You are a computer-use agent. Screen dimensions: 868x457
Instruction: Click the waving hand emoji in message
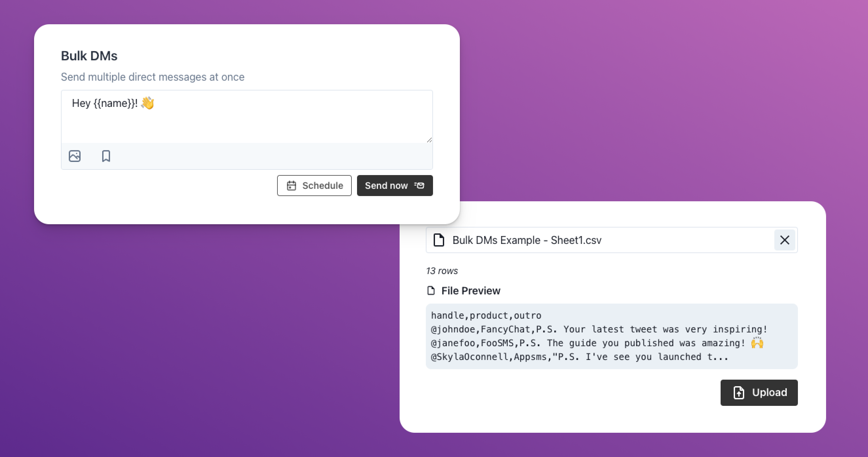[148, 103]
